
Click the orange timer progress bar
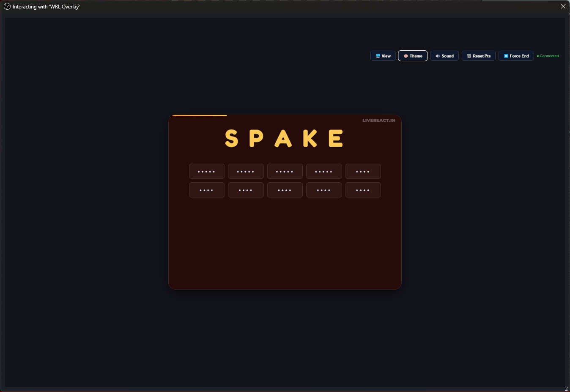pos(199,115)
